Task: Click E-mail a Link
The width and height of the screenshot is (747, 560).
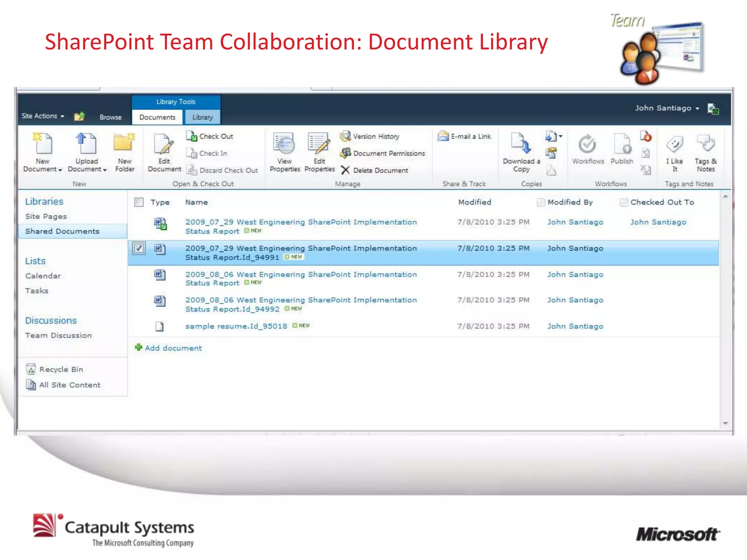Action: pos(465,136)
